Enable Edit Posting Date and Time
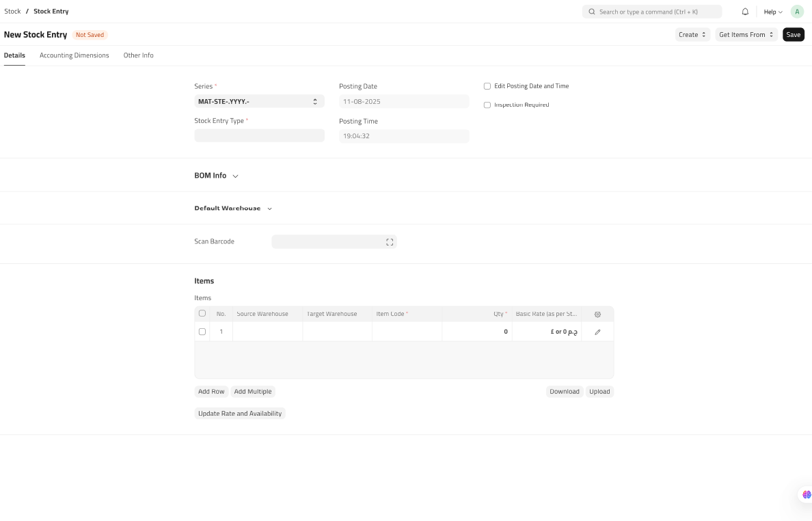The height and width of the screenshot is (521, 812). click(x=487, y=86)
